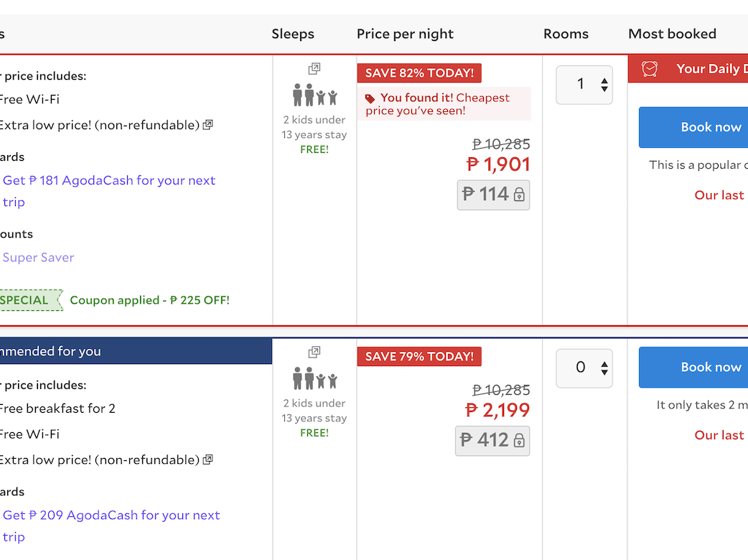The image size is (748, 560).
Task: Click the lock icon on ₱ 114 price
Action: click(x=519, y=195)
